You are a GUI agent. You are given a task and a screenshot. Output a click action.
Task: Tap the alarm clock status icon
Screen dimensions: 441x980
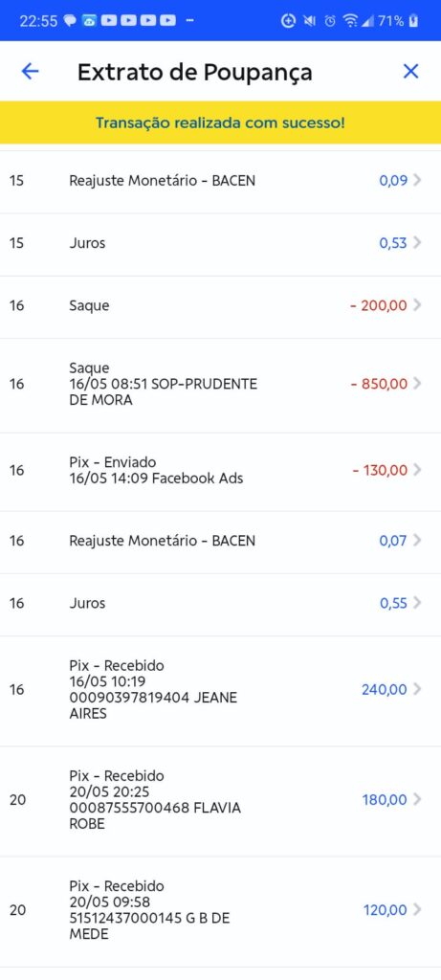click(330, 21)
